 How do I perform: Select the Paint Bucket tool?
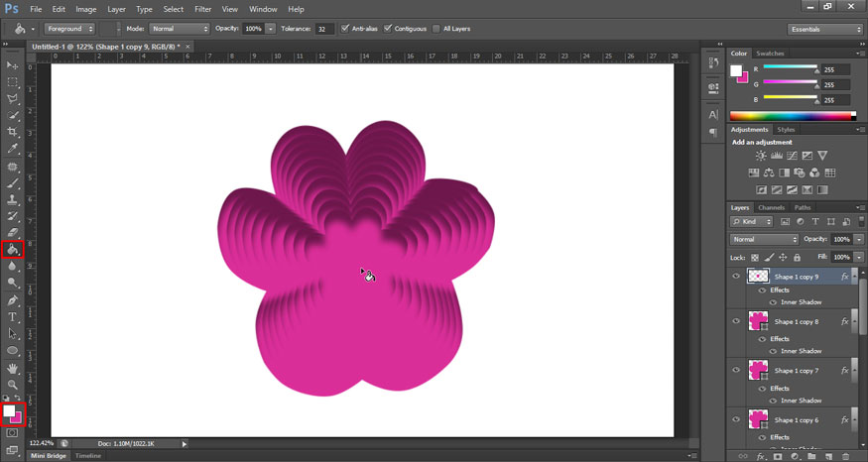pos(13,249)
